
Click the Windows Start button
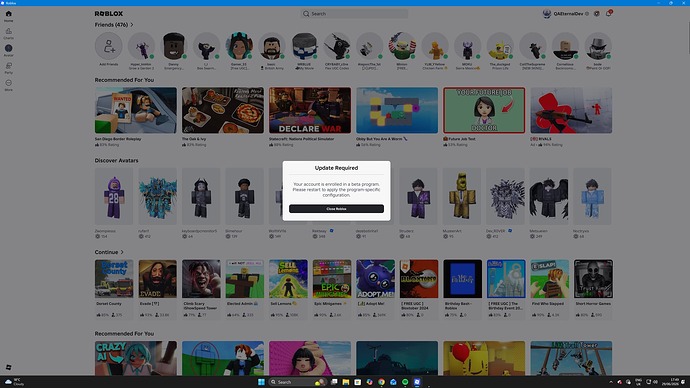click(261, 382)
